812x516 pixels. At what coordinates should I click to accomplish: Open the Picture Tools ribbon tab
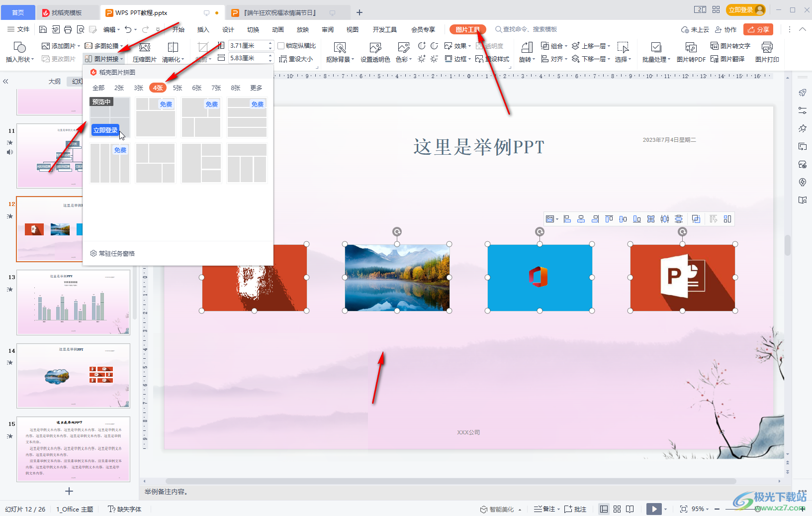pos(467,29)
